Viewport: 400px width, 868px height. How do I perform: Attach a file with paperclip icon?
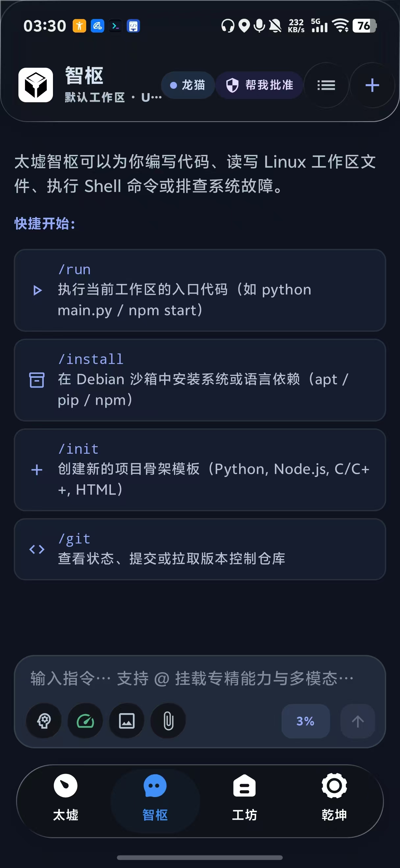point(168,721)
